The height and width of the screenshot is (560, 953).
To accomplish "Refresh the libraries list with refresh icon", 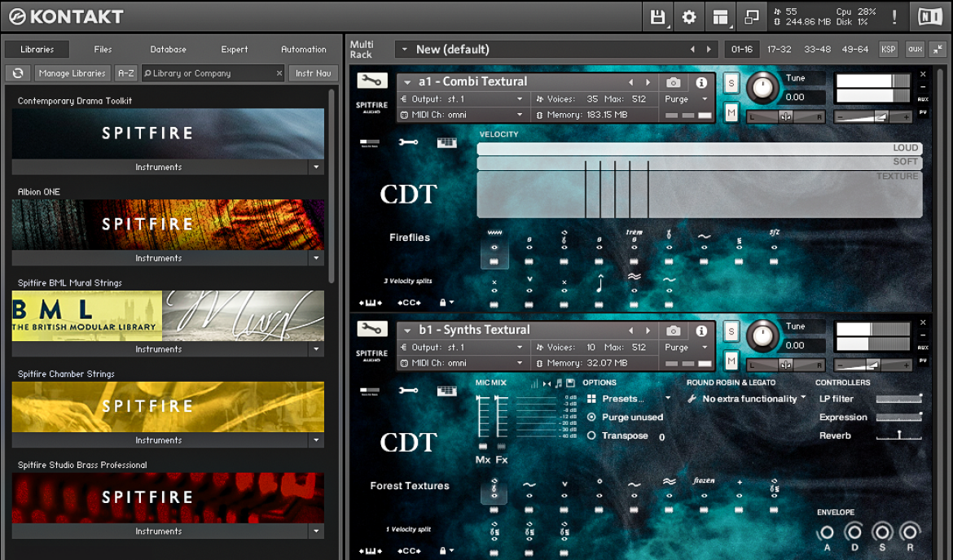I will 18,73.
